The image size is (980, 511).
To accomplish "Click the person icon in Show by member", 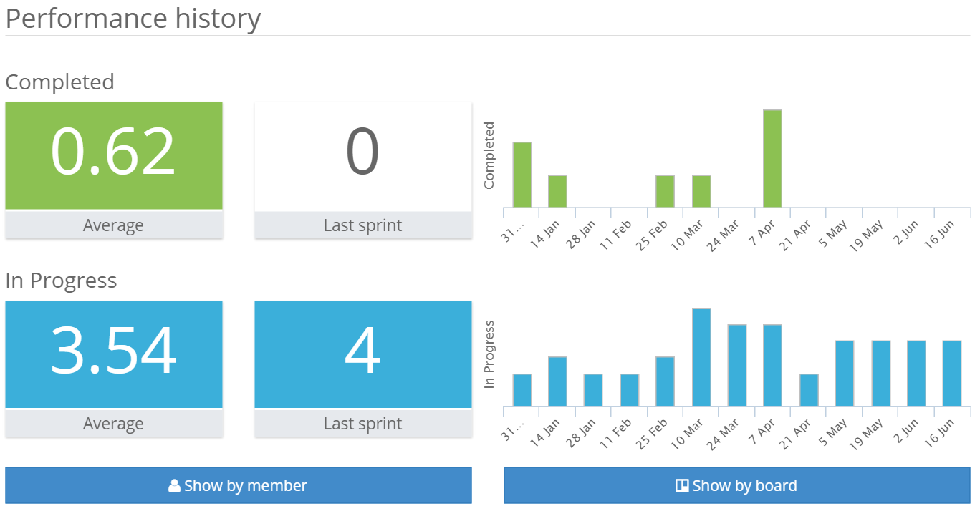I will [174, 486].
